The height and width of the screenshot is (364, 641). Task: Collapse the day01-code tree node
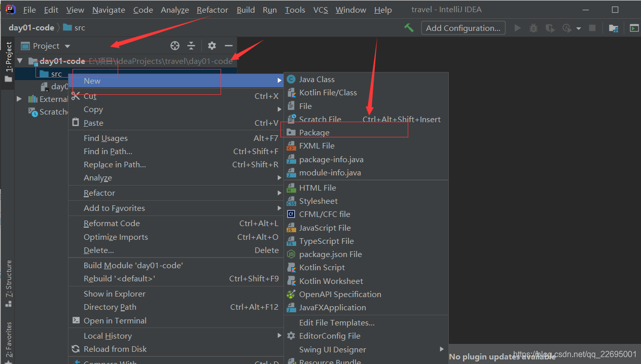pyautogui.click(x=20, y=61)
